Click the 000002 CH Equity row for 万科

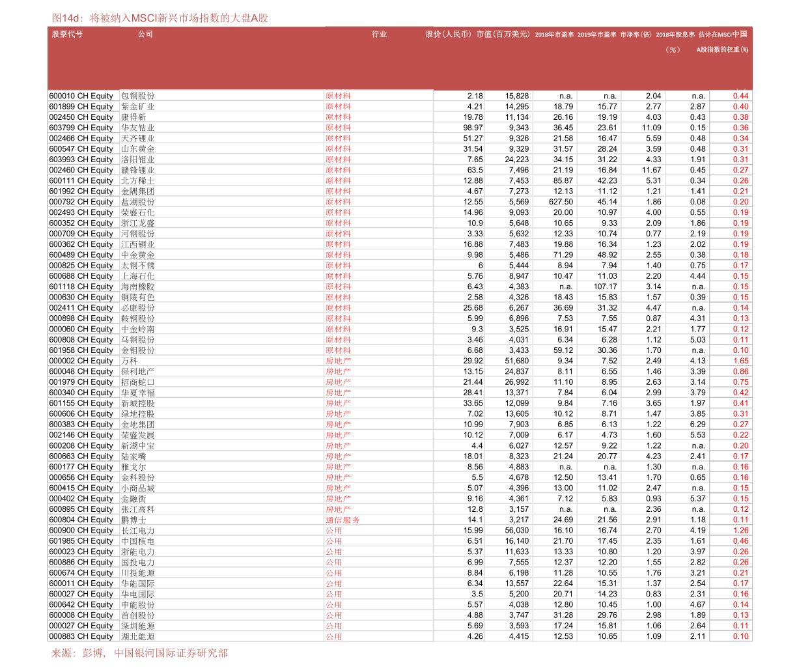[x=400, y=361]
